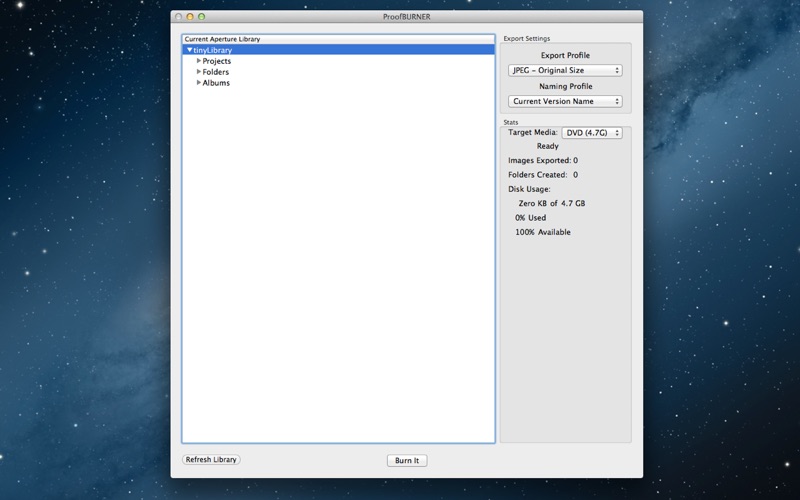Click the Export Profile label
800x500 pixels.
point(565,55)
